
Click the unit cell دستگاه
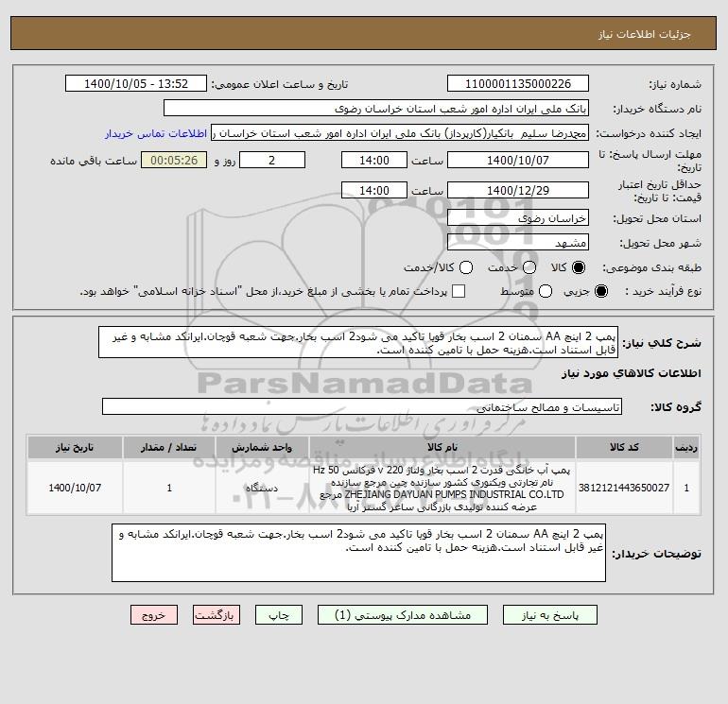click(262, 488)
